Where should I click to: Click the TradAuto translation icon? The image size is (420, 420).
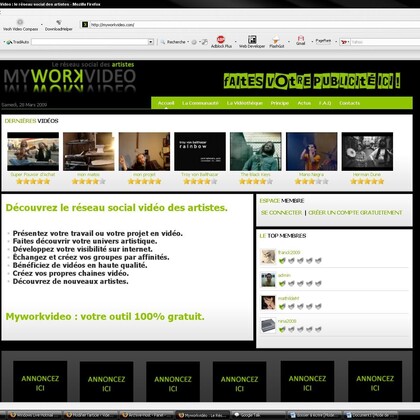click(9, 42)
